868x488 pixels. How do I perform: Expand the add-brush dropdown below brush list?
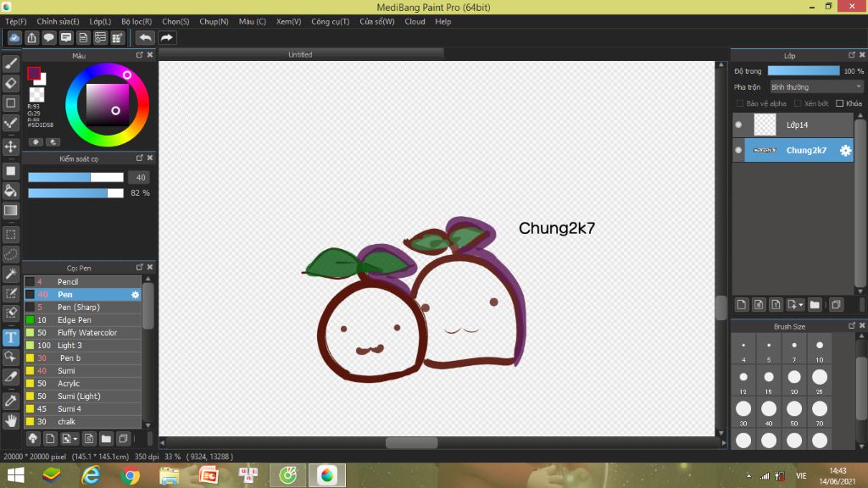[x=75, y=440]
